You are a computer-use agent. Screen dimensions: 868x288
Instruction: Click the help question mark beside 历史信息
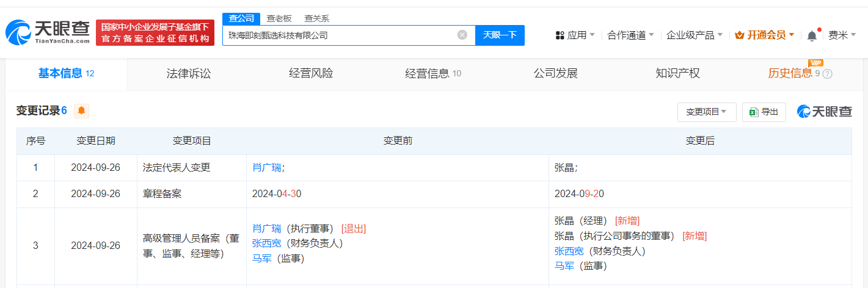828,74
